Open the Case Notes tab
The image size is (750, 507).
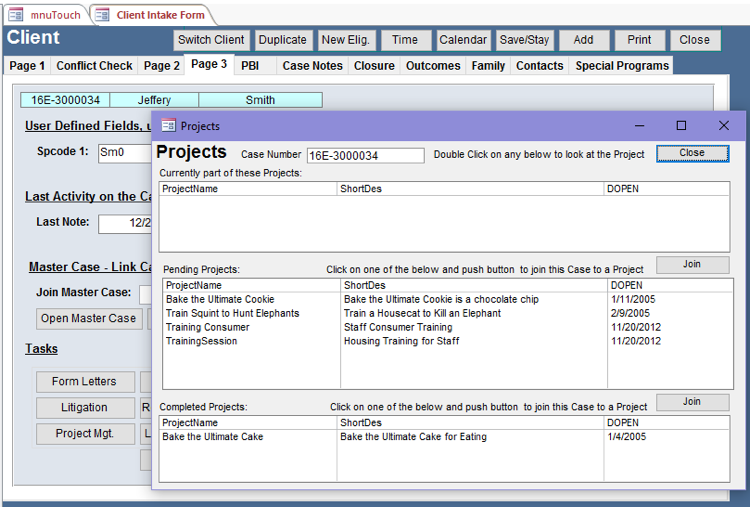(x=310, y=66)
